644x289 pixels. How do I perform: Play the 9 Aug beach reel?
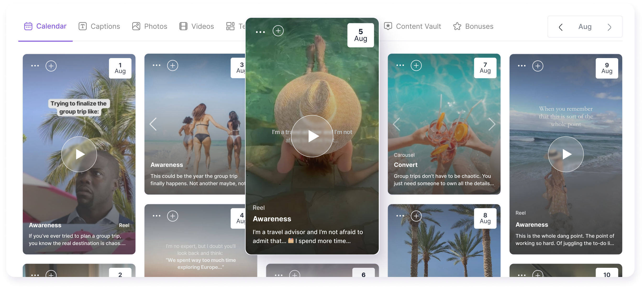566,154
